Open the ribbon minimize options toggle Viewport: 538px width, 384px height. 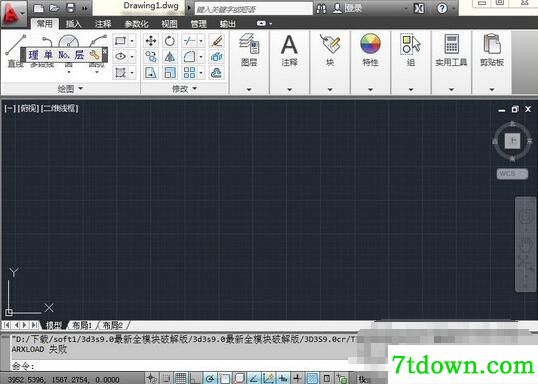264,23
